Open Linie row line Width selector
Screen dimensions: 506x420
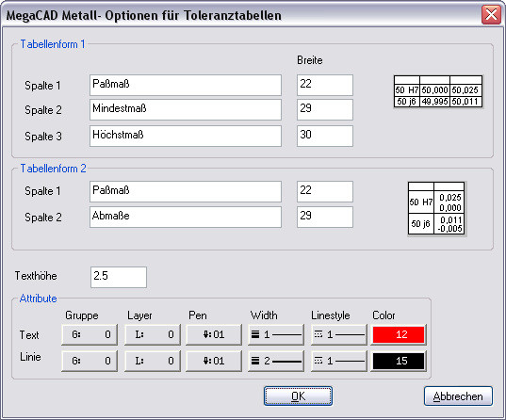pos(276,361)
